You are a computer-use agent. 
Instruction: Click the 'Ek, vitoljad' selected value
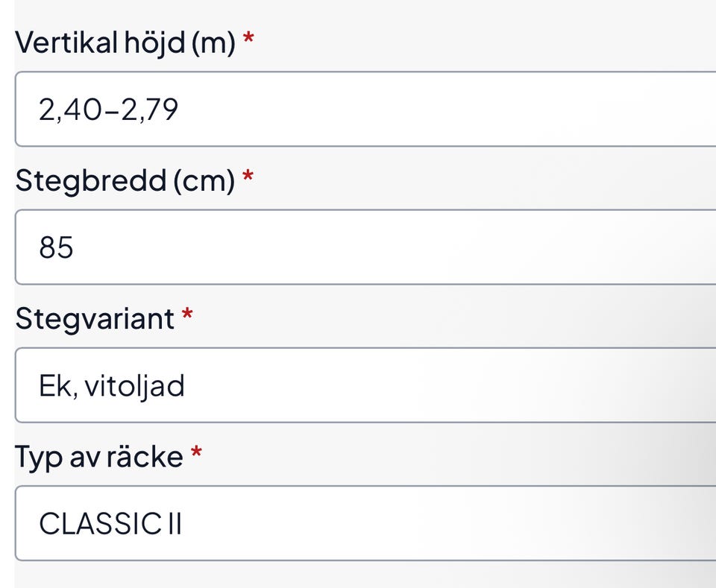(x=112, y=386)
